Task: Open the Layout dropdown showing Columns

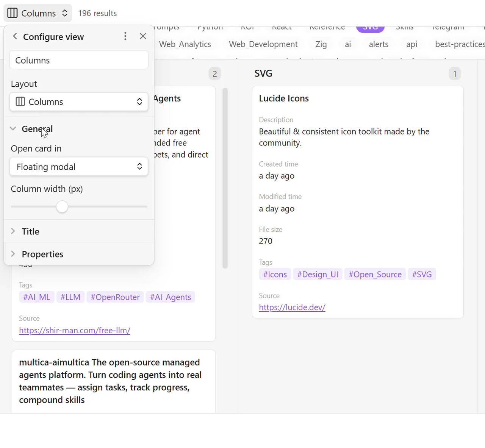Action: (79, 102)
